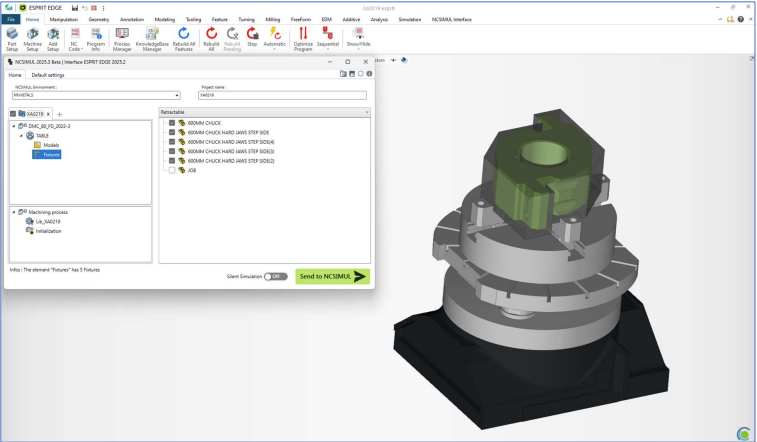Open the KnowledgeBase Manager
Image resolution: width=757 pixels, height=442 pixels.
click(152, 39)
